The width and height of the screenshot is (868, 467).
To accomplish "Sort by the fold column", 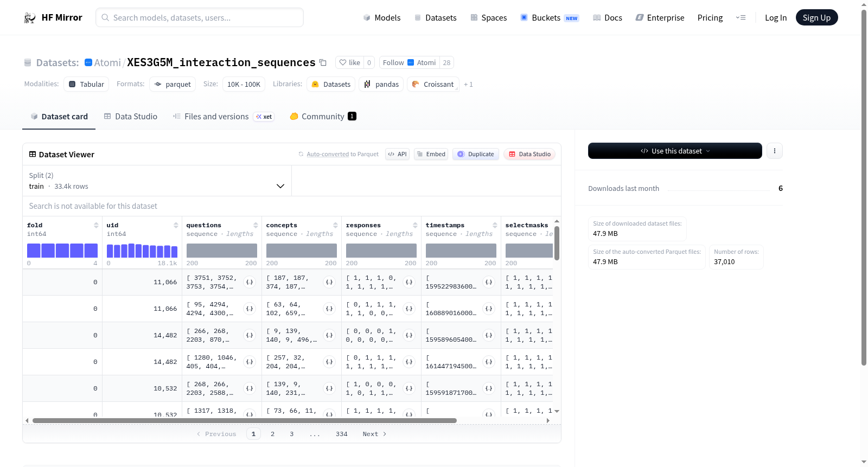I will pyautogui.click(x=96, y=225).
